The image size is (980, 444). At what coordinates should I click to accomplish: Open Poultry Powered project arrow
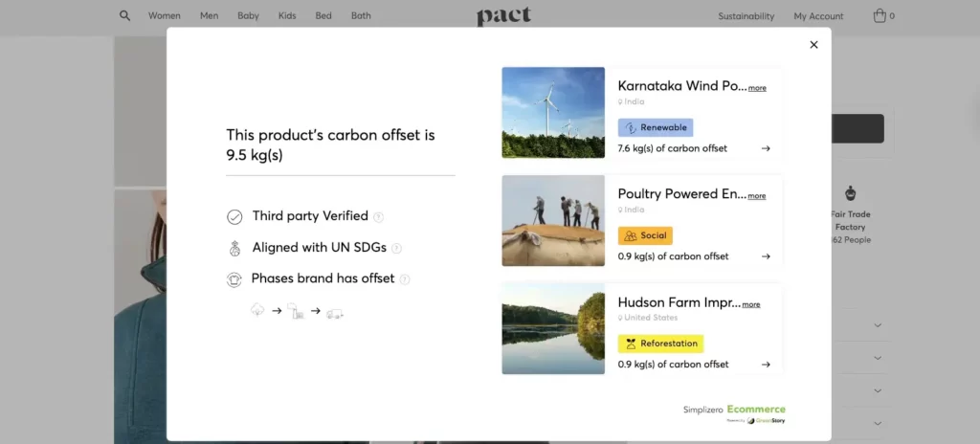[x=766, y=256]
